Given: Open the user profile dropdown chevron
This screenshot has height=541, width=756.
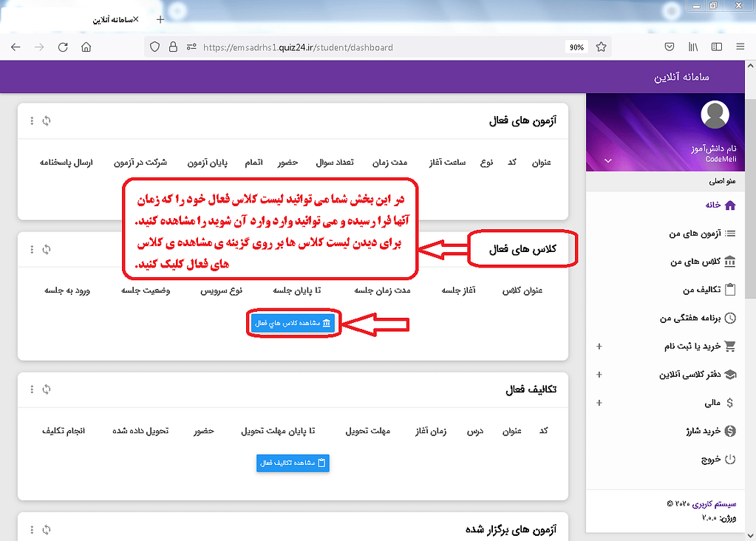Looking at the screenshot, I should coord(608,160).
